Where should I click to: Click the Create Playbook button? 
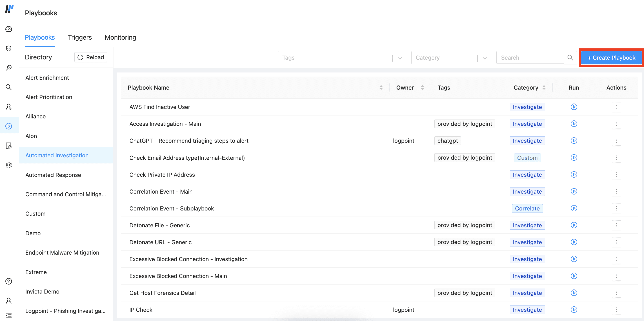611,58
